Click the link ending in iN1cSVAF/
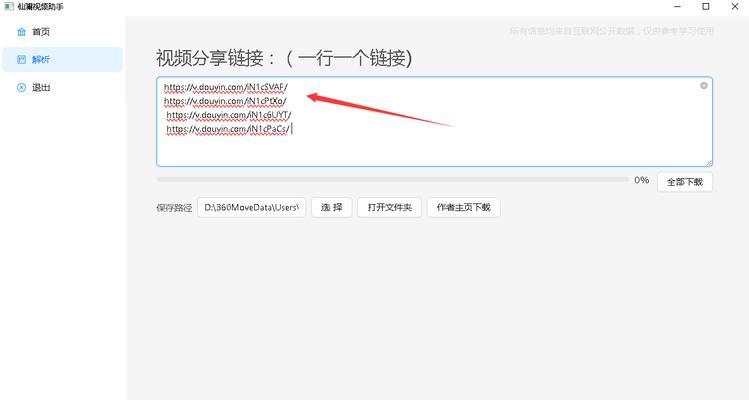 coord(225,87)
